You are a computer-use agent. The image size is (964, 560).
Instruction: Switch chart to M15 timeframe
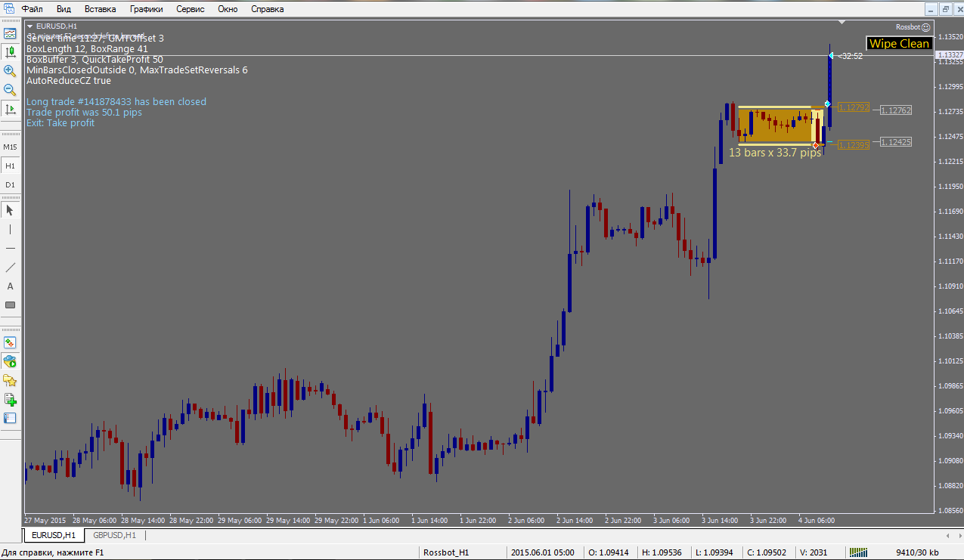pos(10,147)
